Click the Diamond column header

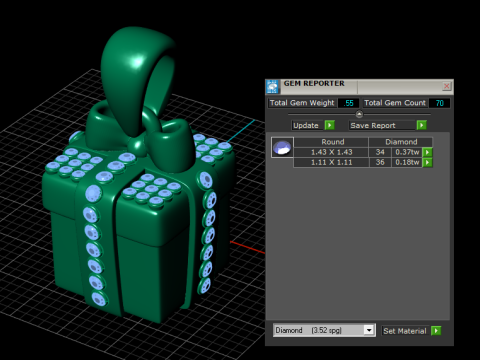401,142
